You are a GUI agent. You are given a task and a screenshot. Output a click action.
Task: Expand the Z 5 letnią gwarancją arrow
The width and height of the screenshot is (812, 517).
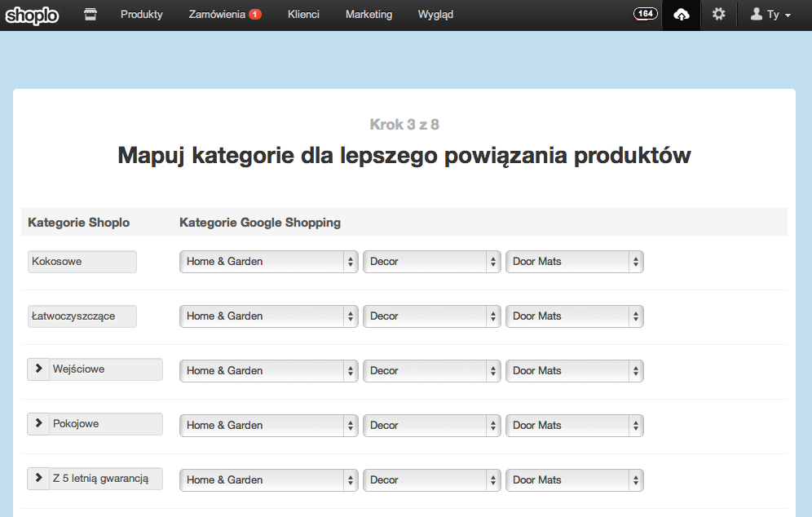click(38, 478)
